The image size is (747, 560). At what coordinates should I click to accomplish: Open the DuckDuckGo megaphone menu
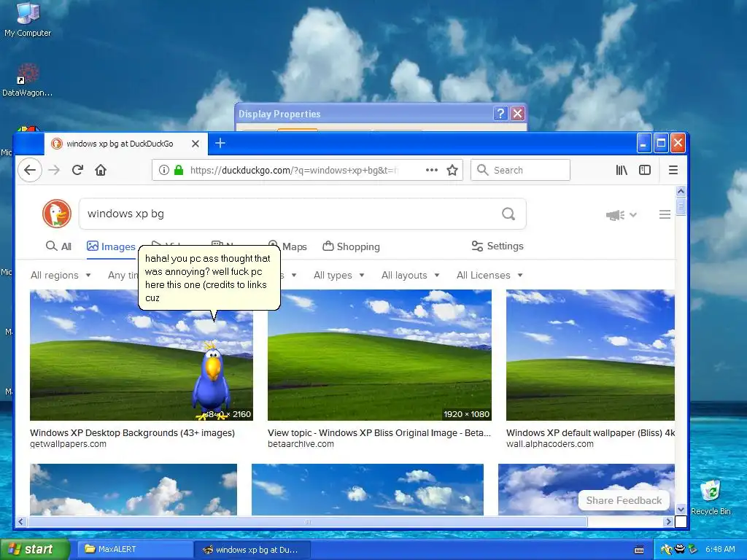click(x=622, y=215)
